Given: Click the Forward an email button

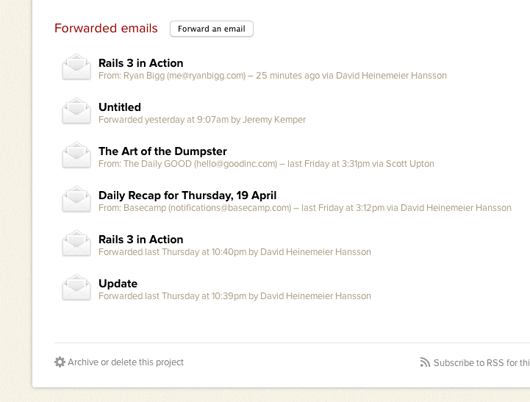Looking at the screenshot, I should tap(212, 29).
